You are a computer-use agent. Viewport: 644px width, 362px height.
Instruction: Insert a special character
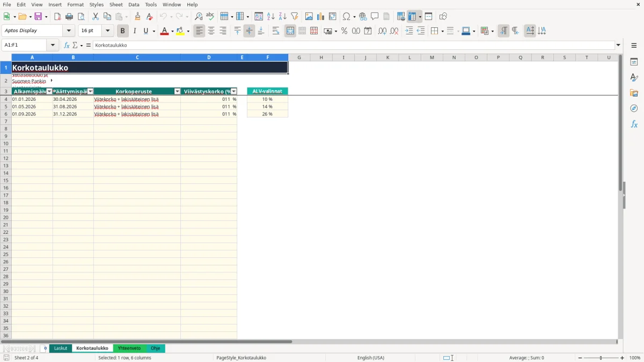[346, 17]
